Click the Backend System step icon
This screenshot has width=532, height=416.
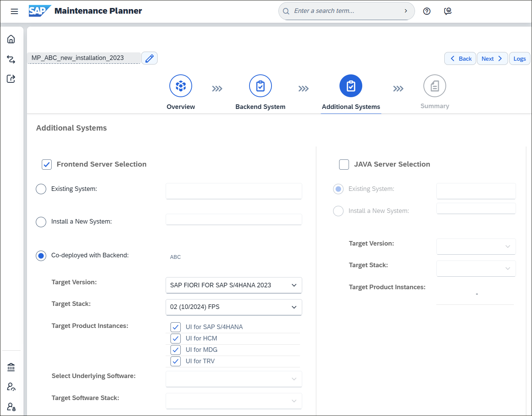pyautogui.click(x=260, y=86)
